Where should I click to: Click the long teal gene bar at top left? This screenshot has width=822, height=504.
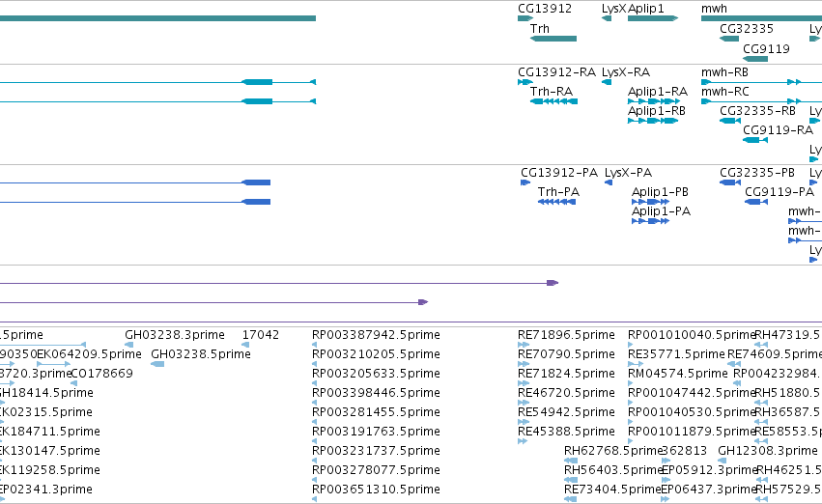[157, 18]
